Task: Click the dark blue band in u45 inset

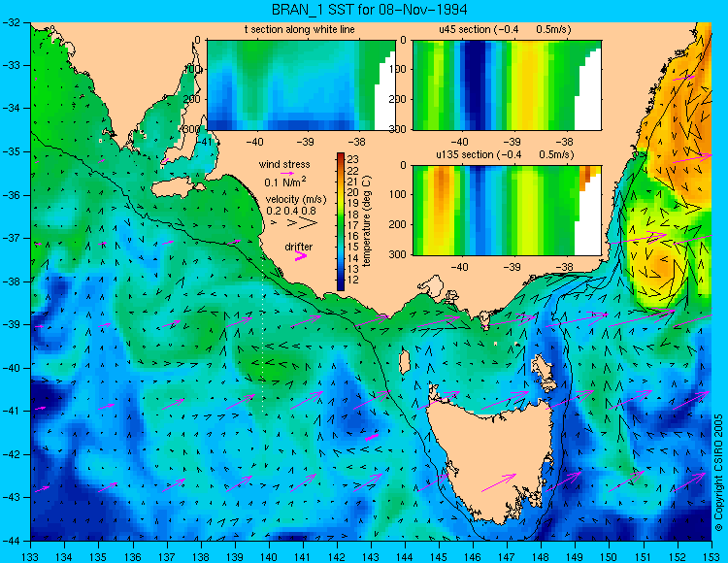Action: tap(475, 85)
